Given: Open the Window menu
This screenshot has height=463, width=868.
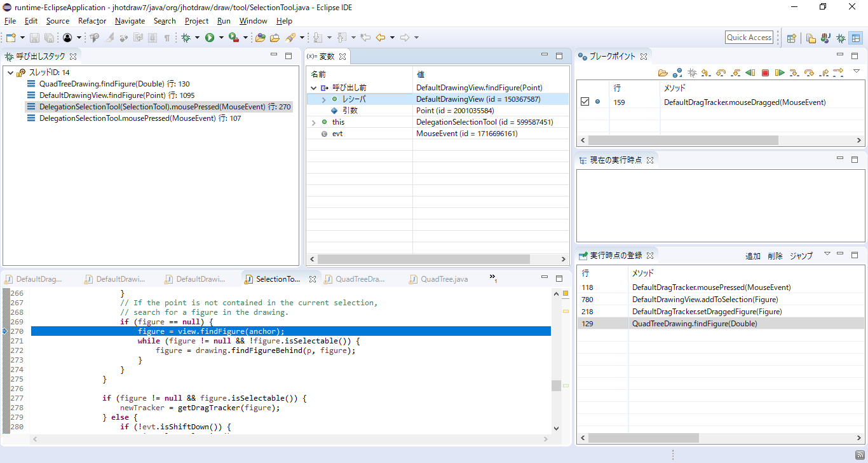Looking at the screenshot, I should point(253,21).
